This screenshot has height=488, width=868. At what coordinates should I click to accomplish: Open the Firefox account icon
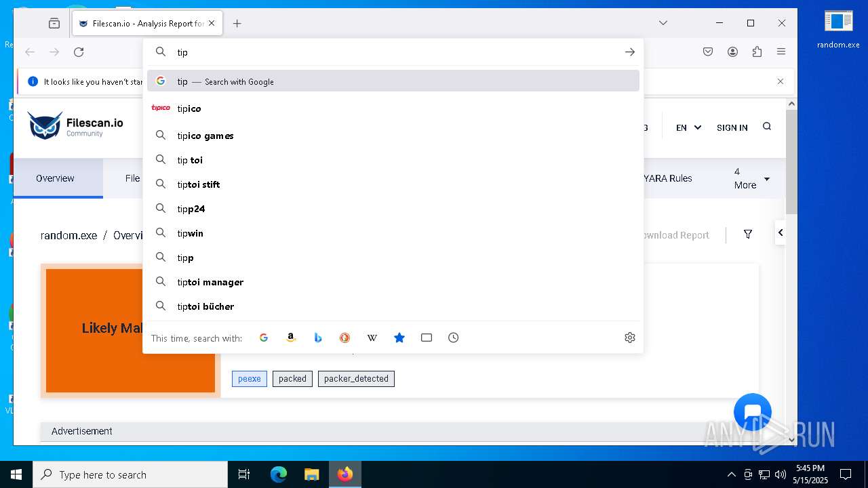(x=732, y=52)
